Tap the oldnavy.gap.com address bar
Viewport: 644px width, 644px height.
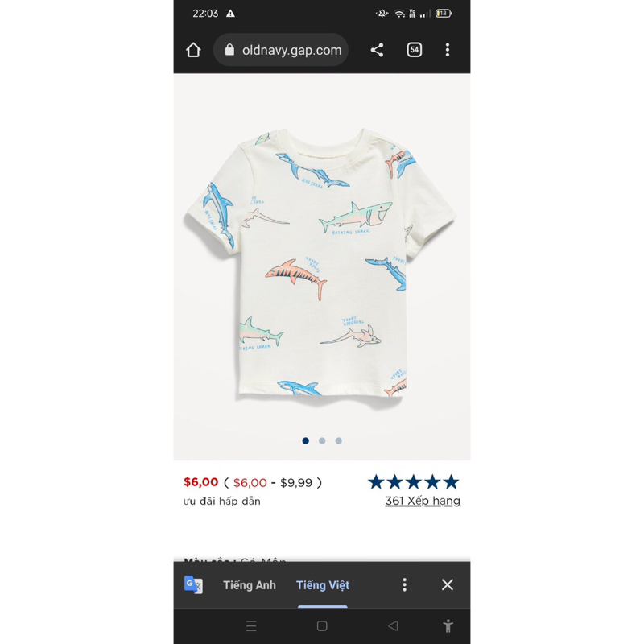pos(291,50)
